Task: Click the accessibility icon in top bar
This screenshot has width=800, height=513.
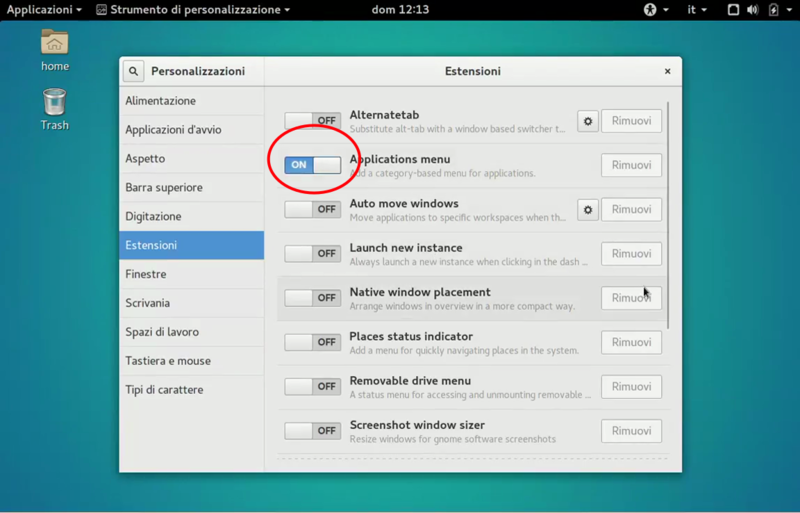Action: click(651, 10)
